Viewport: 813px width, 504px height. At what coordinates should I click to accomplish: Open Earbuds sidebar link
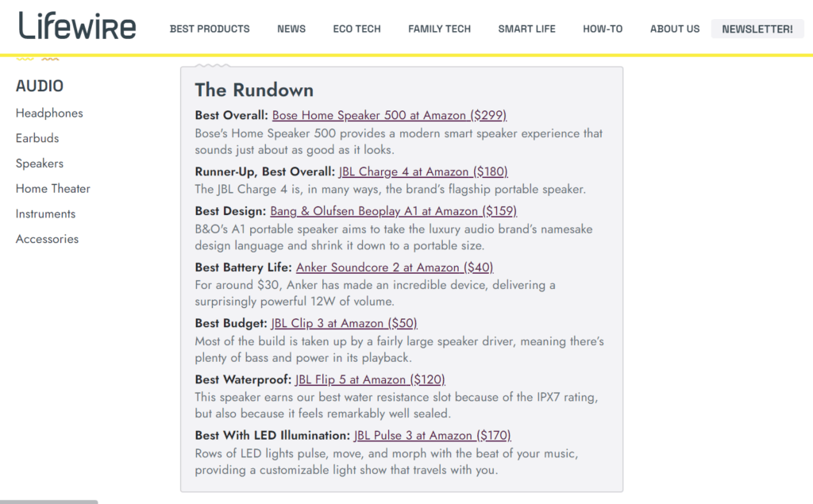point(37,138)
